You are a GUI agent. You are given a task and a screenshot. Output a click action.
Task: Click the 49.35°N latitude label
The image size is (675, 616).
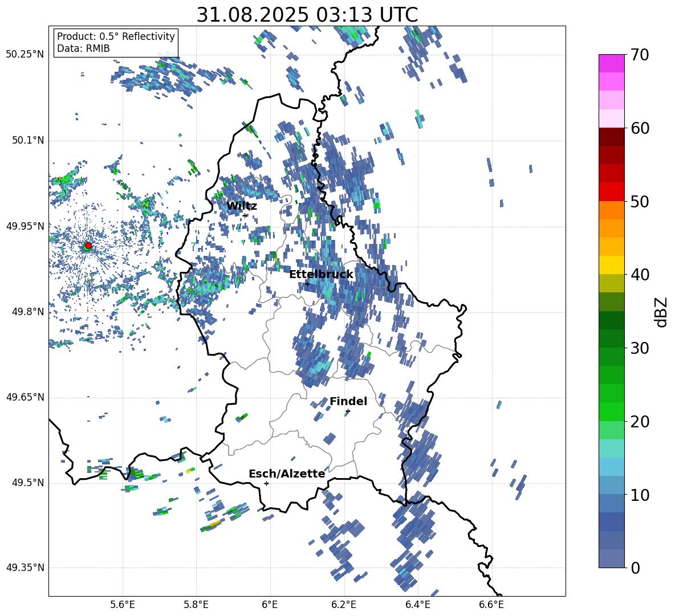(x=25, y=568)
